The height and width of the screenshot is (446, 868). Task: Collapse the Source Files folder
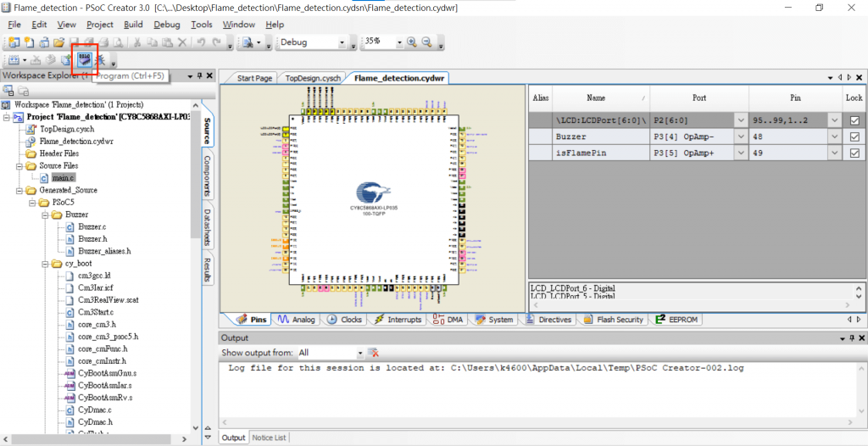pos(19,165)
